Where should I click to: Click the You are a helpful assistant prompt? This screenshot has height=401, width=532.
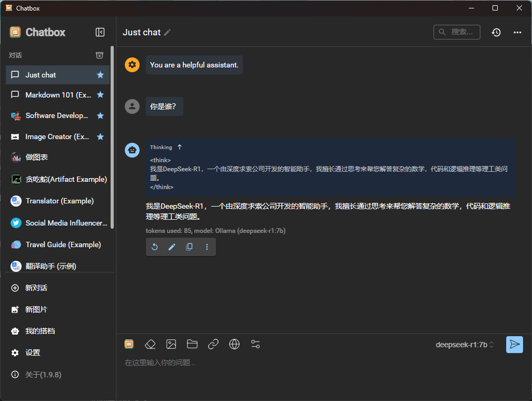(194, 64)
